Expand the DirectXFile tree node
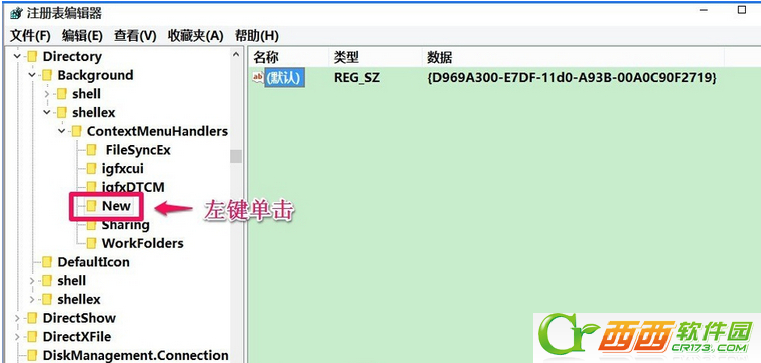Viewport: 761px width, 363px height. click(17, 337)
